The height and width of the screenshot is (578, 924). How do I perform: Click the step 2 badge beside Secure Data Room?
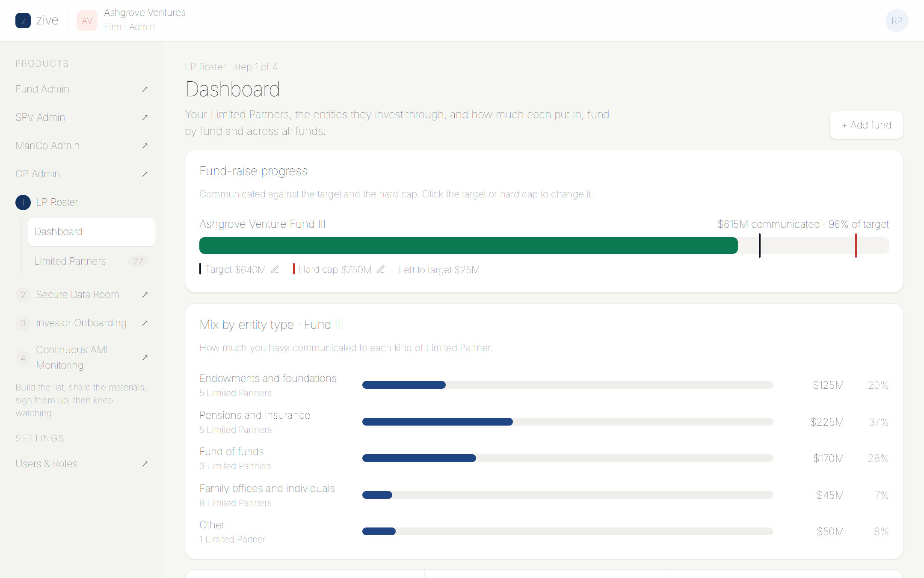point(23,295)
